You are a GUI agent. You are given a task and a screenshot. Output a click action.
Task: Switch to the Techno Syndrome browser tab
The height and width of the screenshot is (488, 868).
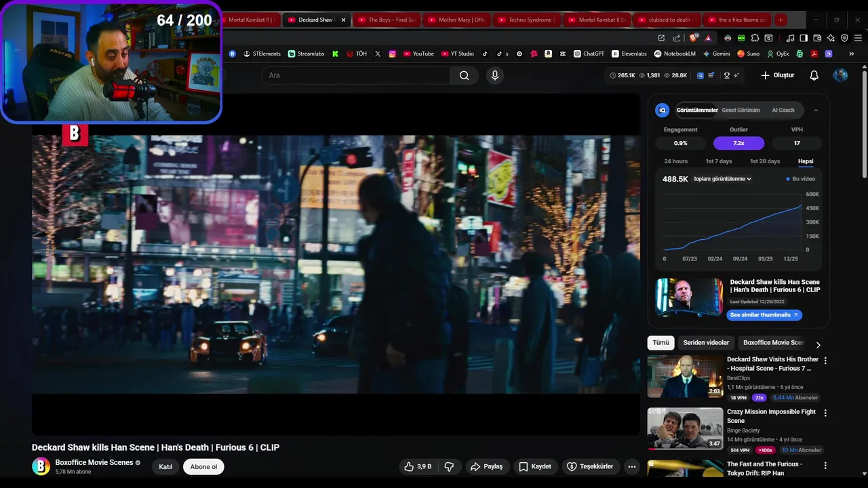click(526, 20)
